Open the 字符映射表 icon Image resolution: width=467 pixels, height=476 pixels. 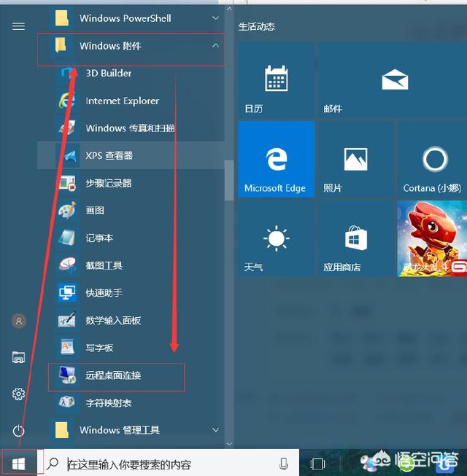[x=67, y=403]
